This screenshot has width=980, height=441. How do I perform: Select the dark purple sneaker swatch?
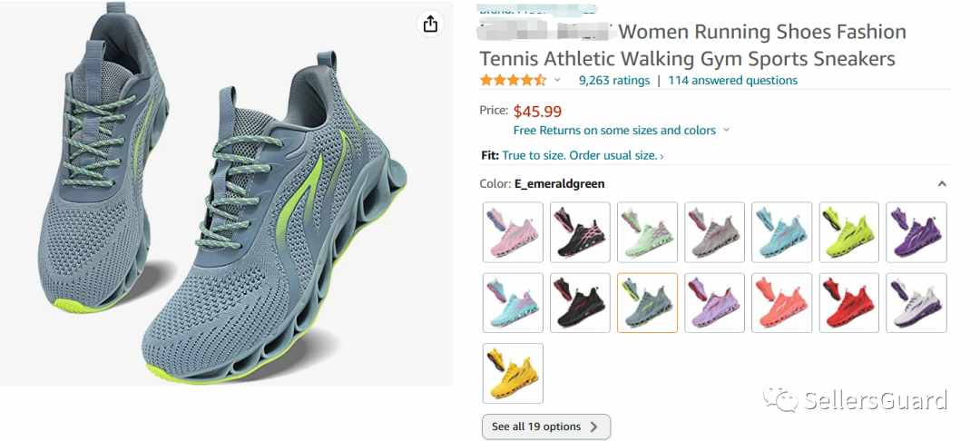click(x=916, y=231)
